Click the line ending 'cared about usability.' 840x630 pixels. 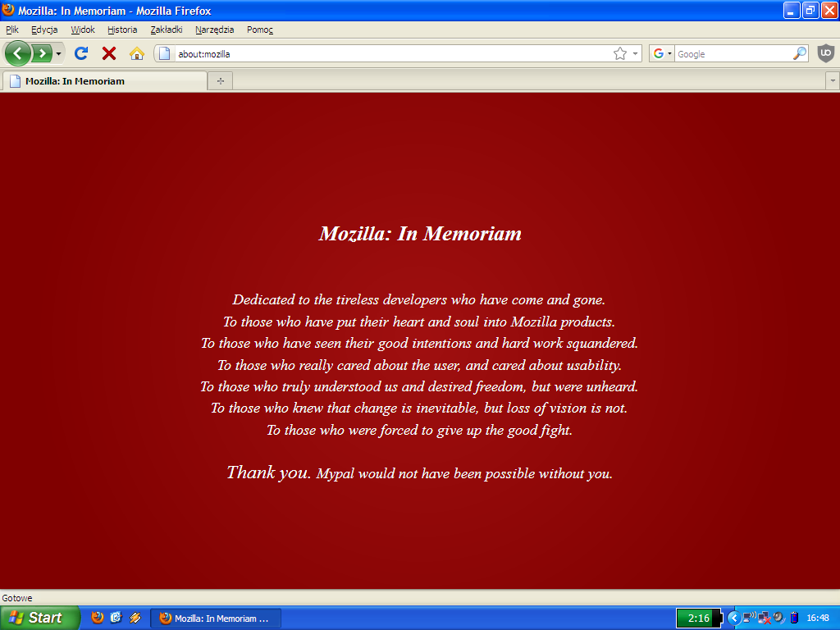coord(419,365)
